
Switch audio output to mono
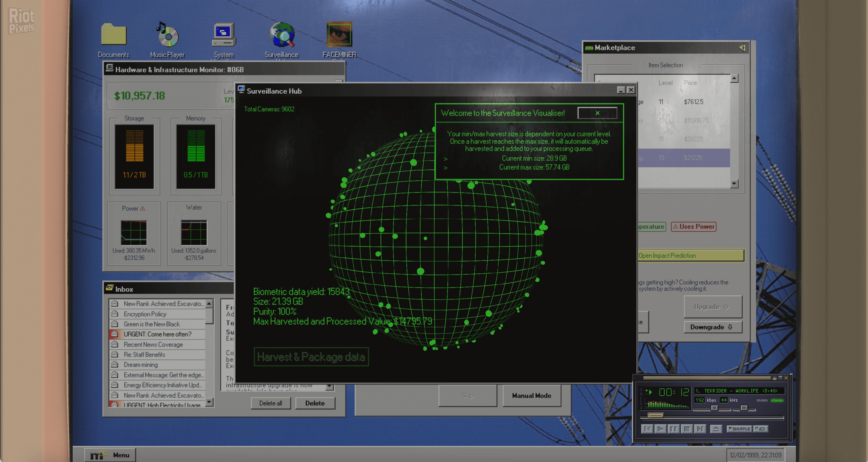pyautogui.click(x=762, y=400)
